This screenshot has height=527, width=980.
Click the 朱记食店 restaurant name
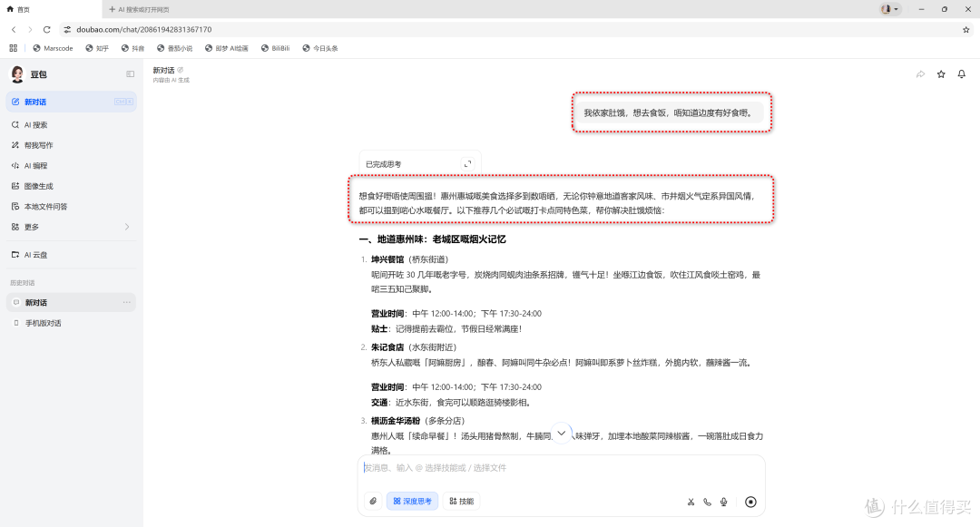click(x=387, y=347)
